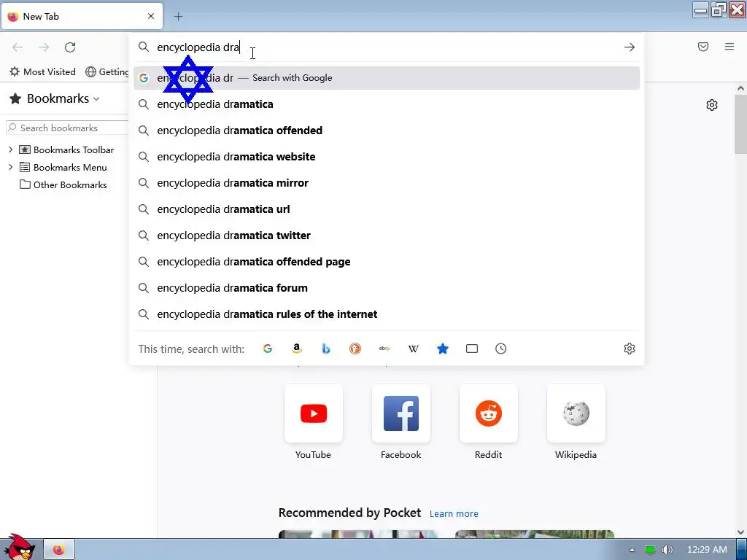747x560 pixels.
Task: Open new tab page personalize gear
Action: tap(712, 105)
